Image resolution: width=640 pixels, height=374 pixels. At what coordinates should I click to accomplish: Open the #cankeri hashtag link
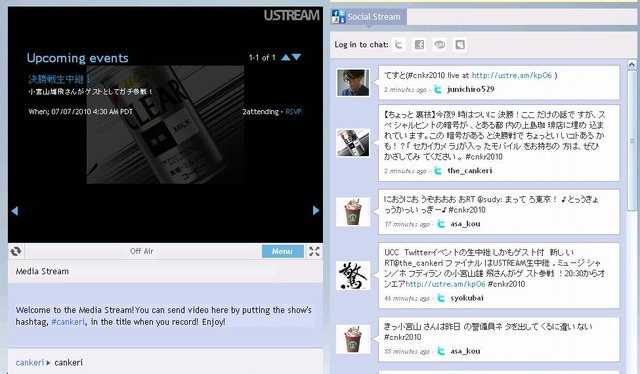click(x=68, y=322)
